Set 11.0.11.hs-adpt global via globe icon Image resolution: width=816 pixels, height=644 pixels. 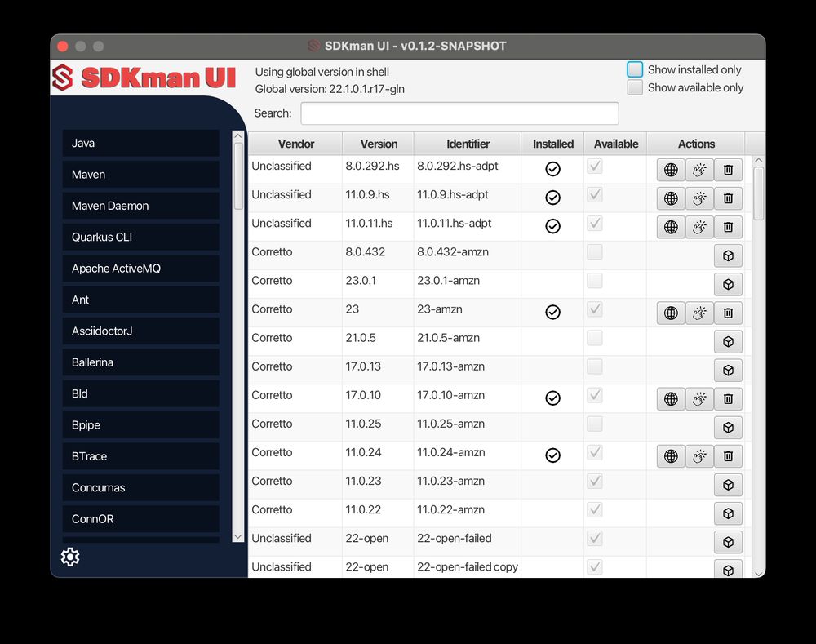click(671, 227)
